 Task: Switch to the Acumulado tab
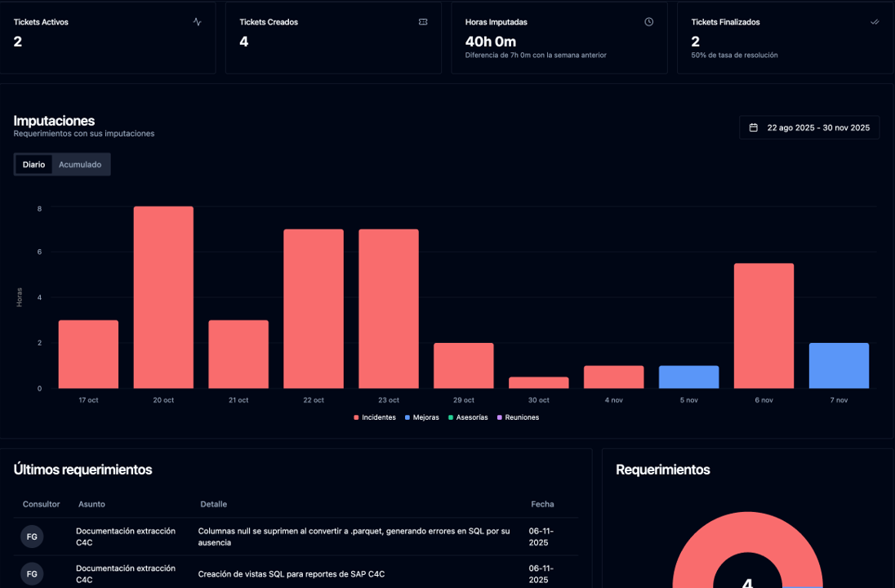(x=80, y=164)
